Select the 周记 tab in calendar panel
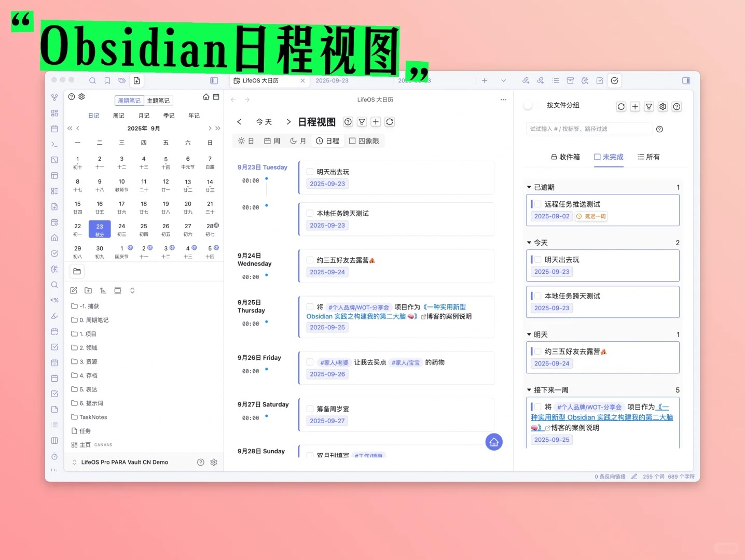Viewport: 745px width, 560px height. pyautogui.click(x=119, y=116)
